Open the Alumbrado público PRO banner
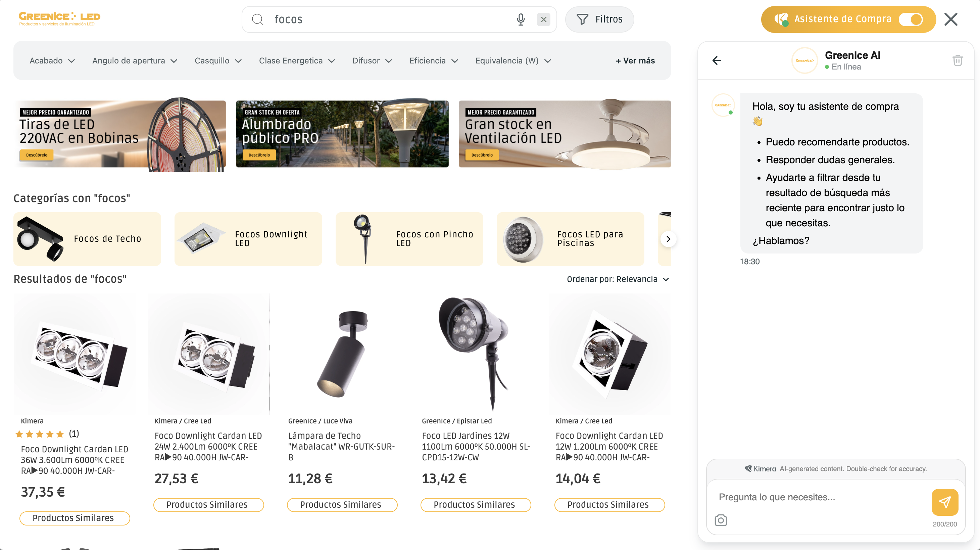This screenshot has width=980, height=550. coord(342,134)
